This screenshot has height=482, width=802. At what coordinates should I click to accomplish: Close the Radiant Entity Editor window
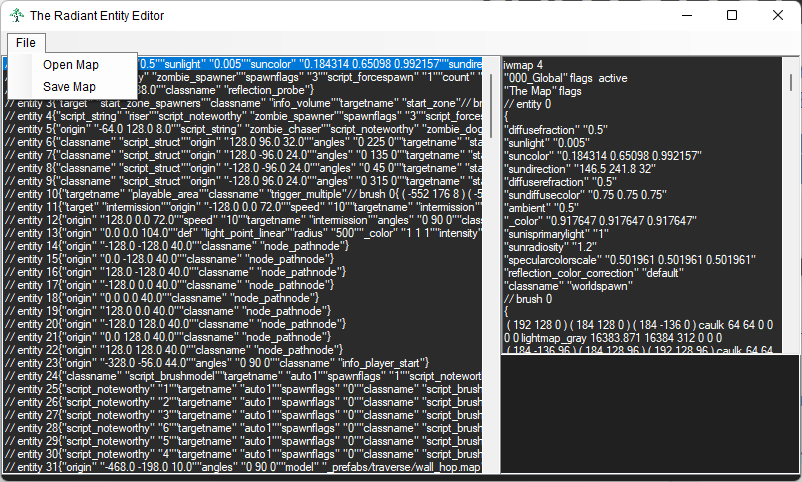(778, 15)
